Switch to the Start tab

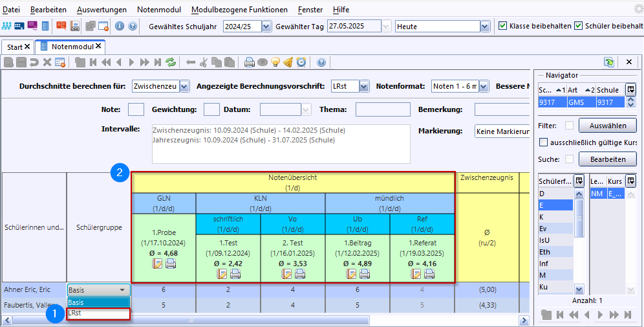[x=15, y=47]
